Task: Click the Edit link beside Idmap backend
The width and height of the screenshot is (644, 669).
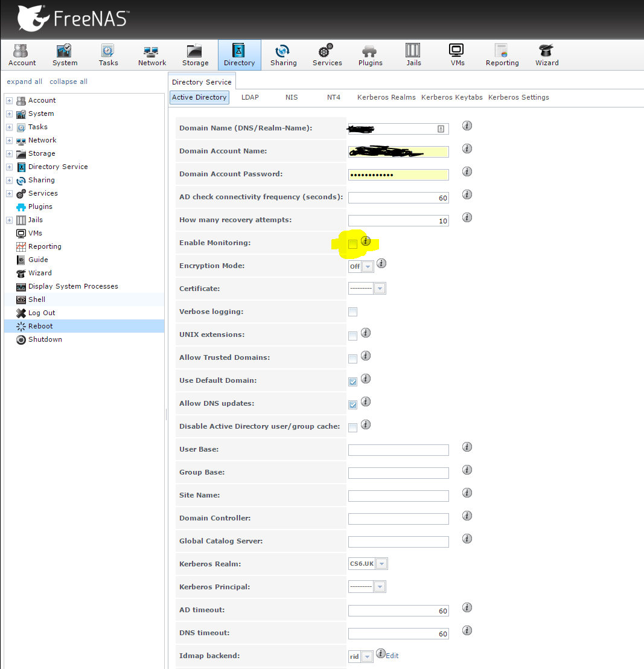Action: [392, 656]
